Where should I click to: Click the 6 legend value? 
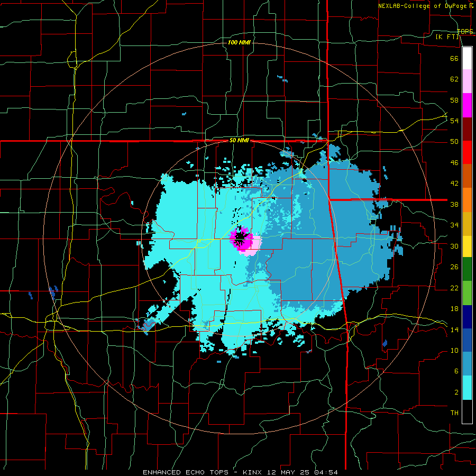pyautogui.click(x=456, y=371)
